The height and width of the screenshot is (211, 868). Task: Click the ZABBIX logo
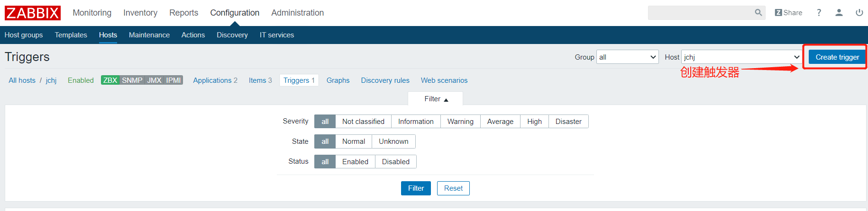33,13
